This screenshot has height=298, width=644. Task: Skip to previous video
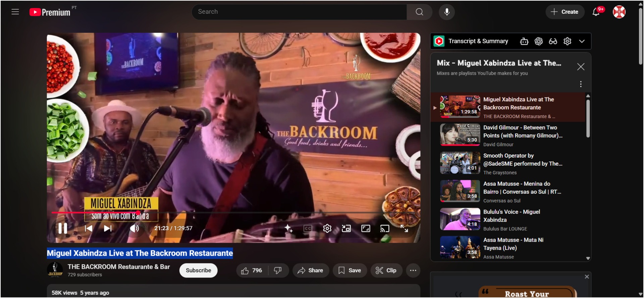pyautogui.click(x=88, y=228)
